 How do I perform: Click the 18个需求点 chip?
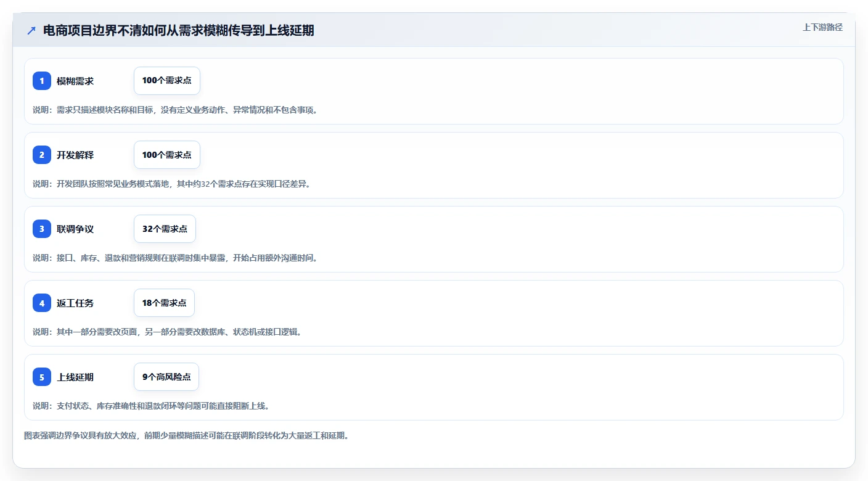[x=165, y=303]
